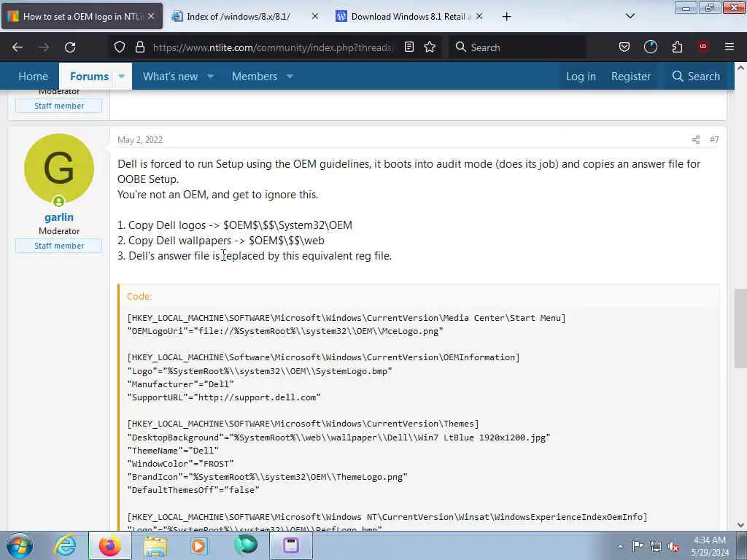Switch to Download Windows 8.1 Retail tab
747x560 pixels.
410,16
